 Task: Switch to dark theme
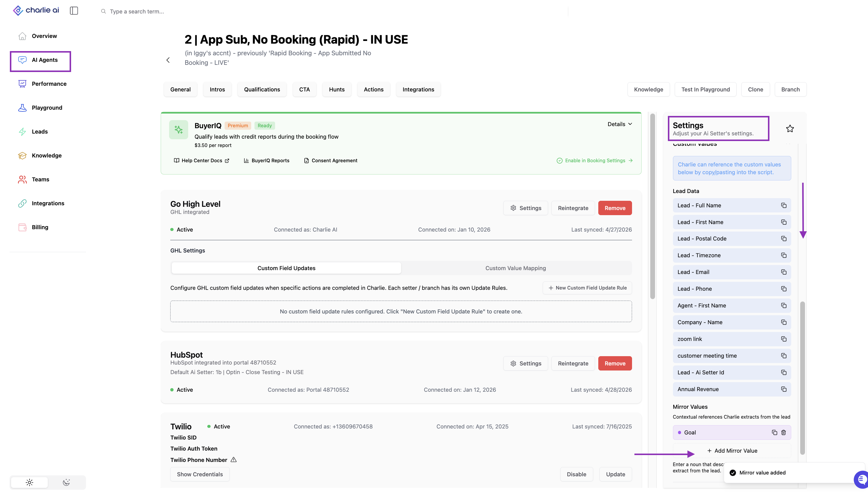point(66,482)
